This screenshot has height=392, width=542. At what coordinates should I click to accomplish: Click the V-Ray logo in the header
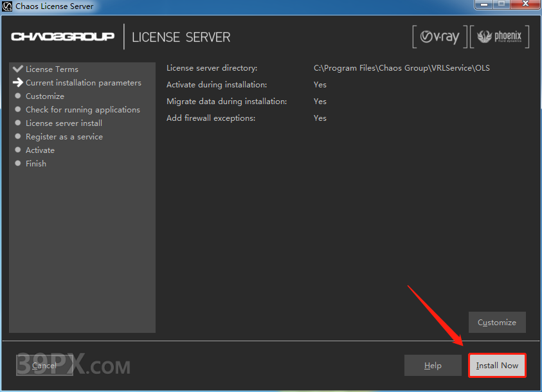440,37
